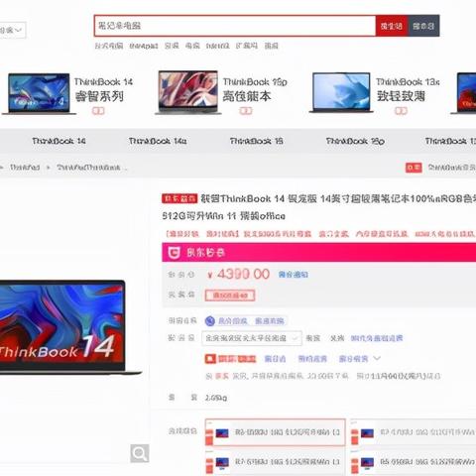476x476 pixels.
Task: Click the ThinkPadThinkBook breadcrumb link
Action: (91, 168)
